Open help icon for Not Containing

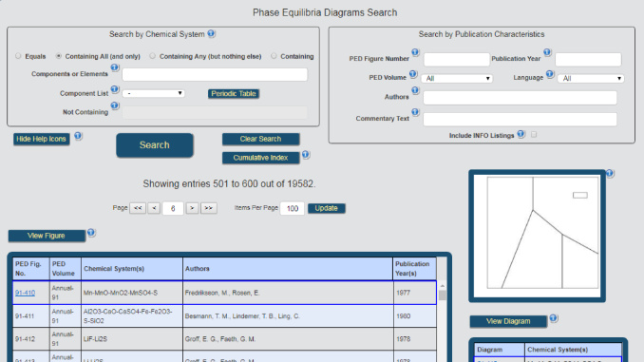click(115, 105)
